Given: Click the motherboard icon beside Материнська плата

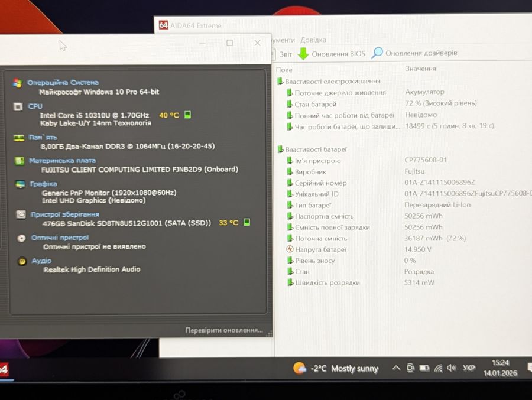Looking at the screenshot, I should (x=20, y=161).
